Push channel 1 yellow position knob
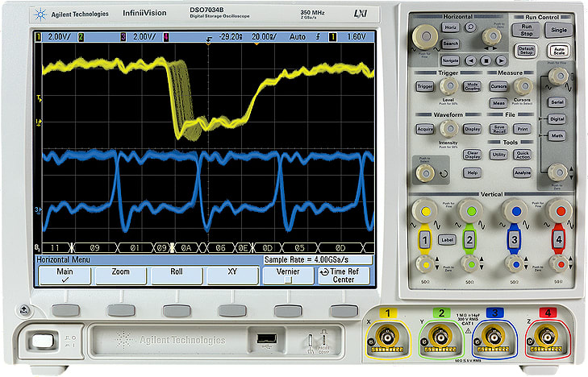The width and height of the screenshot is (588, 377). click(x=425, y=264)
